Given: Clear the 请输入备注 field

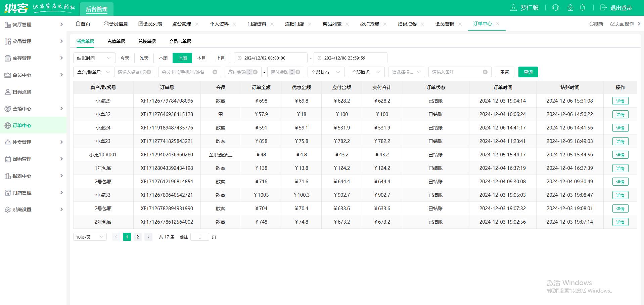Looking at the screenshot, I should [x=485, y=72].
